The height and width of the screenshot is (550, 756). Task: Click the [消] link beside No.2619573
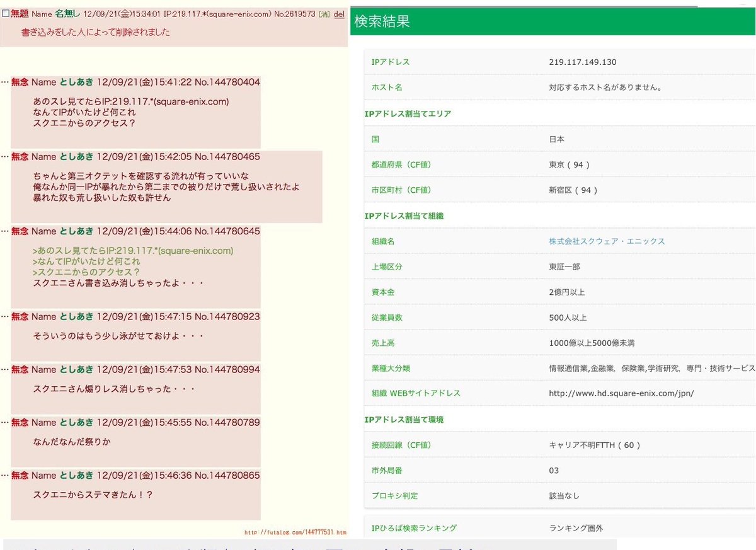[x=324, y=14]
